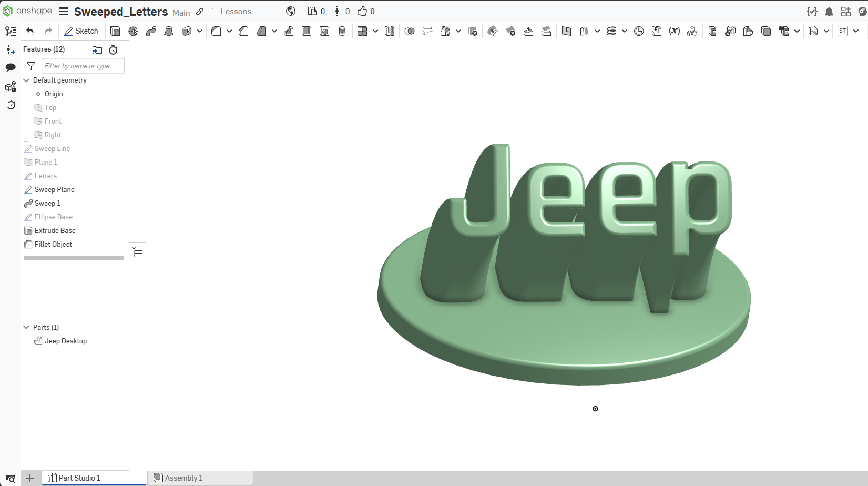Add a new tab with plus button

coord(30,478)
